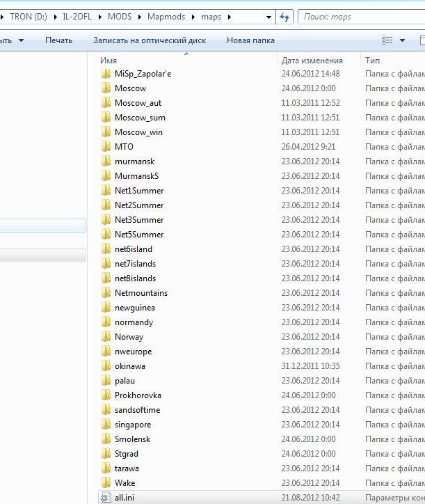This screenshot has width=425, height=504.
Task: Select the Wake folder name
Action: click(x=125, y=483)
